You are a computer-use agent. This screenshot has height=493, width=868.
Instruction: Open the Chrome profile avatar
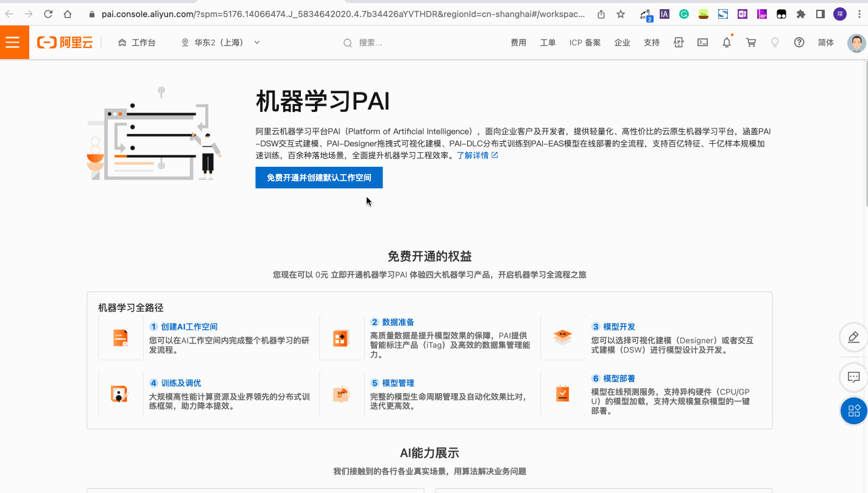click(x=839, y=14)
